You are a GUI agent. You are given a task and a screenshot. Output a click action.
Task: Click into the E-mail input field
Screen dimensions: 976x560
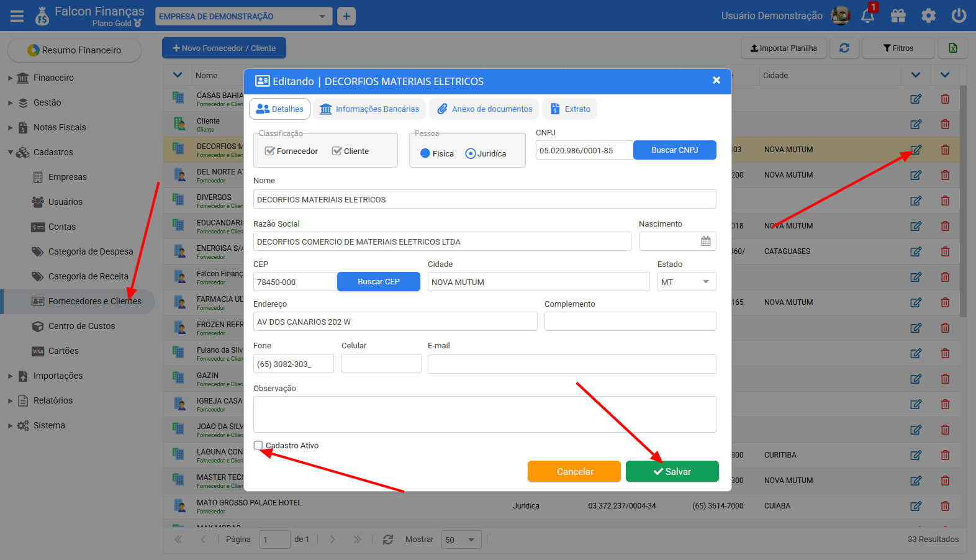[x=571, y=364]
